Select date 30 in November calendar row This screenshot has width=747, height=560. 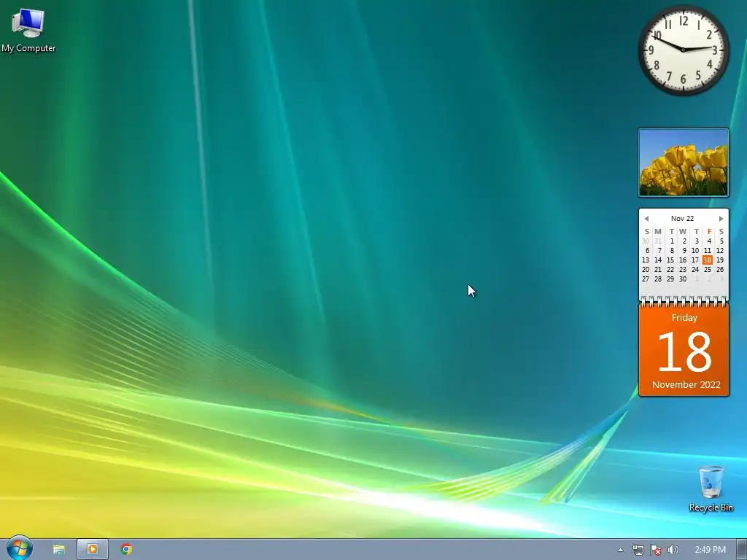coord(683,279)
